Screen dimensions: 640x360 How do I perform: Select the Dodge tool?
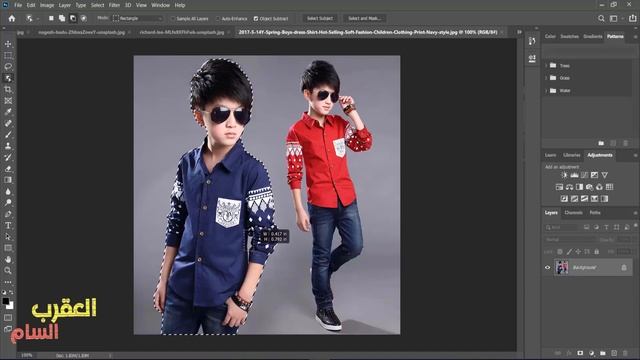tap(8, 202)
